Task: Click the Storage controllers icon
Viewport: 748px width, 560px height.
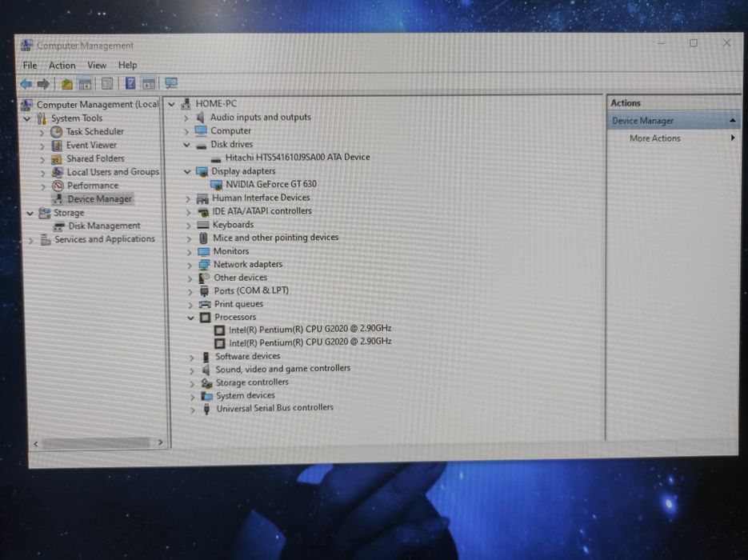Action: (x=206, y=383)
